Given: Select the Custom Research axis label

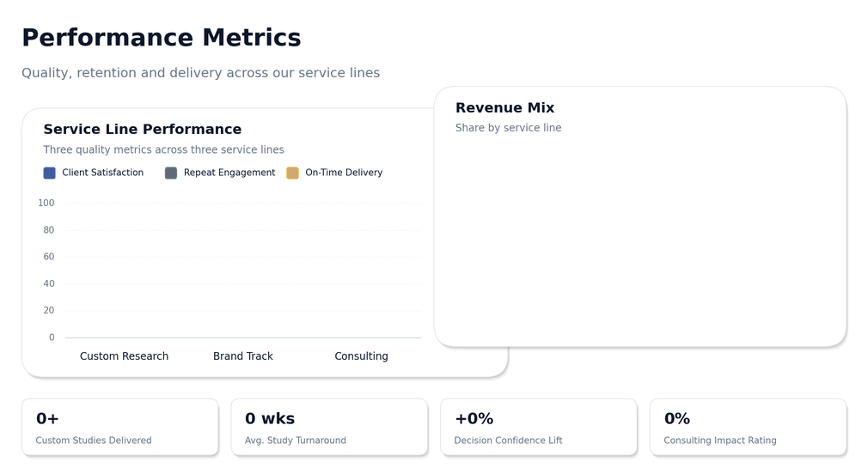Looking at the screenshot, I should pyautogui.click(x=124, y=356).
